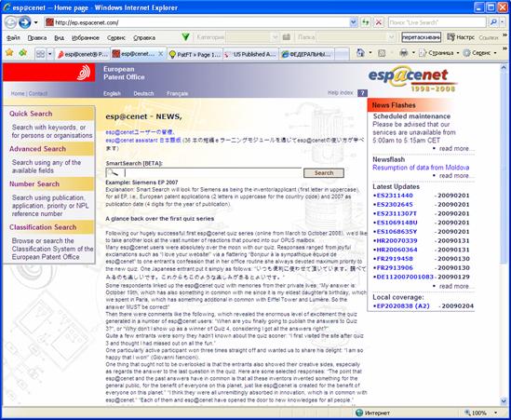Image resolution: width=511 pixels, height=420 pixels.
Task: Show Quick Tabs grid view
Action: [x=40, y=54]
